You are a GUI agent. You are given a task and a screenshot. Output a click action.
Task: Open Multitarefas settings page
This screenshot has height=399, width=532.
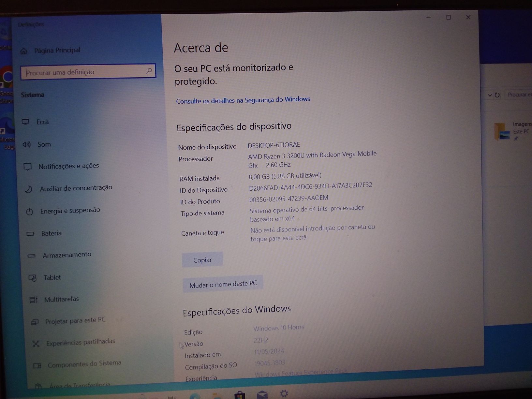pyautogui.click(x=61, y=299)
